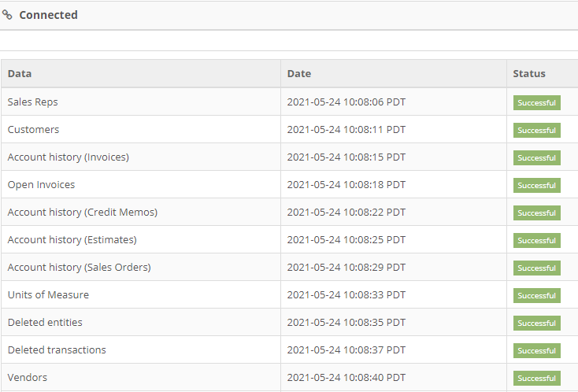Click the date 2021-05-24 10:08:33 PDT
This screenshot has width=578, height=392.
346,295
